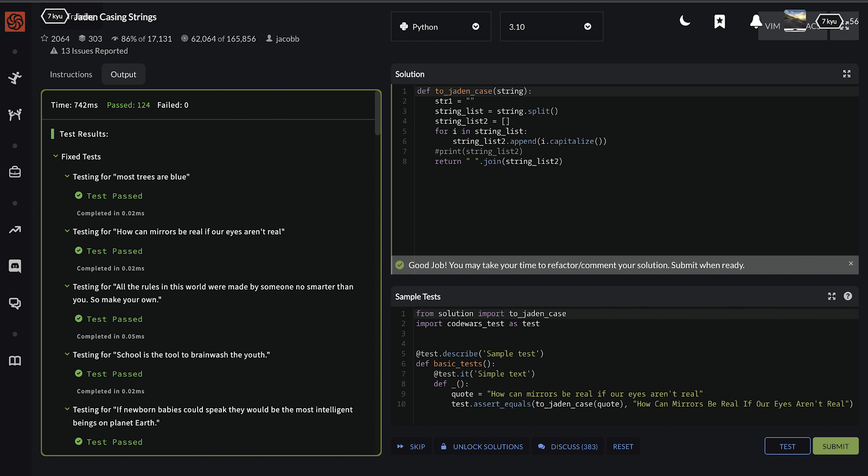
Task: Click the 7 kyu badge beside kata title
Action: point(55,16)
